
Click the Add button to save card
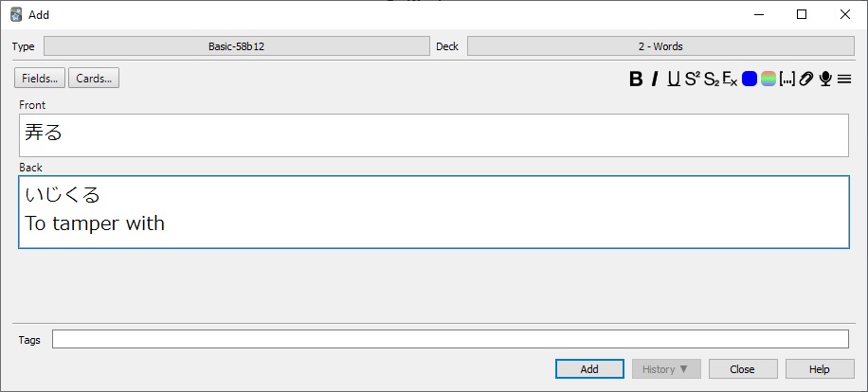[x=589, y=369]
